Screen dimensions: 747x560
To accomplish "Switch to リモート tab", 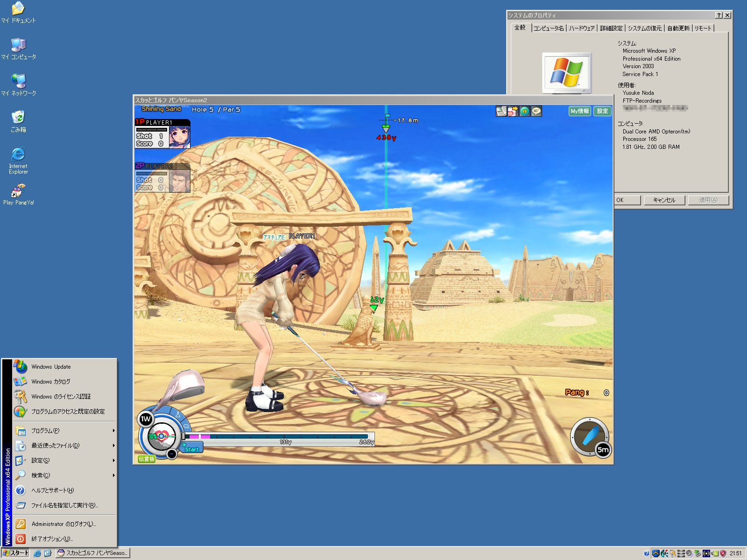I will (x=703, y=28).
